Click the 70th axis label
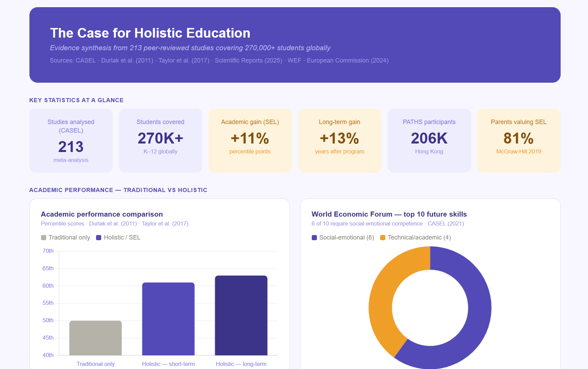The height and width of the screenshot is (369, 588). pos(48,251)
